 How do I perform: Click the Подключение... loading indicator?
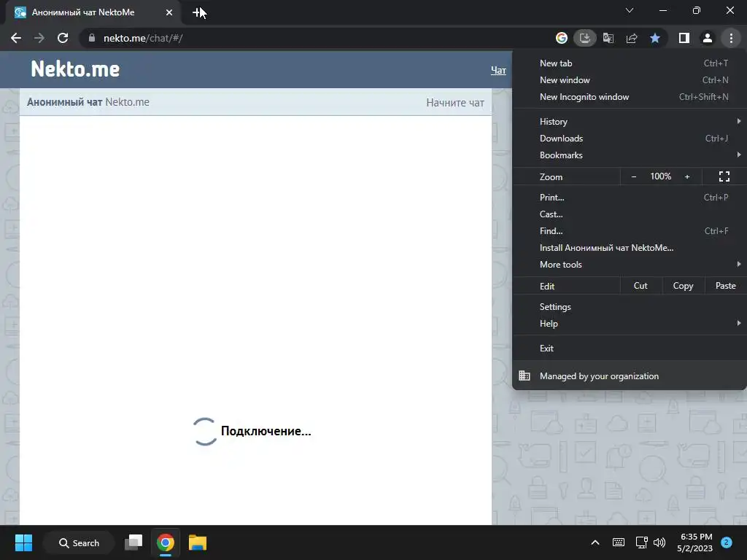(252, 431)
